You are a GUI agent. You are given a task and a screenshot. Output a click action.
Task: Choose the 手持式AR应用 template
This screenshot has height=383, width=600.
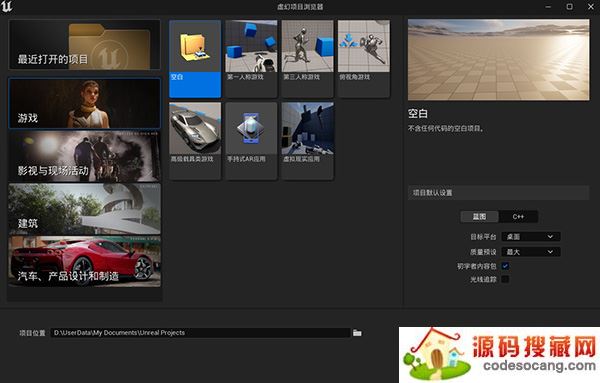251,141
